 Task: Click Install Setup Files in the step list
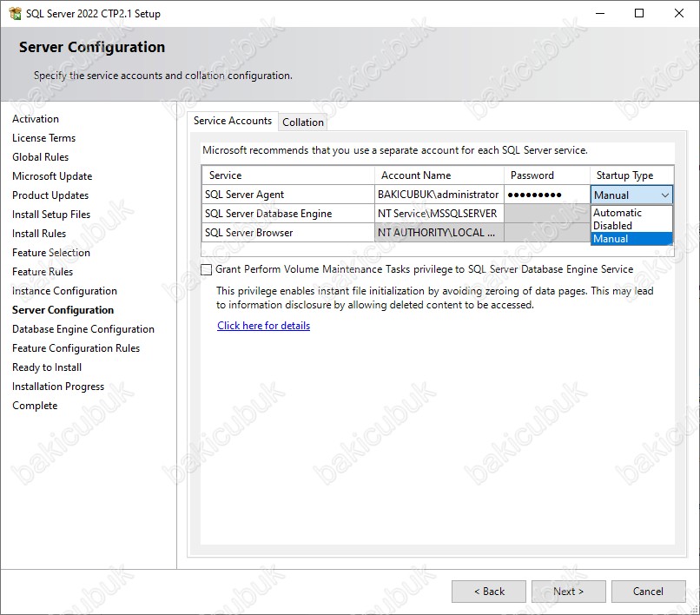click(51, 215)
